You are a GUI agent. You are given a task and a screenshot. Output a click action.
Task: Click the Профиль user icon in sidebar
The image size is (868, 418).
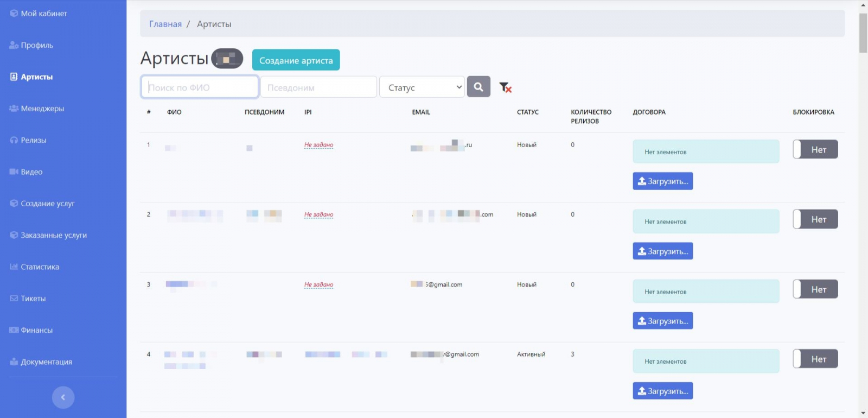tap(14, 45)
